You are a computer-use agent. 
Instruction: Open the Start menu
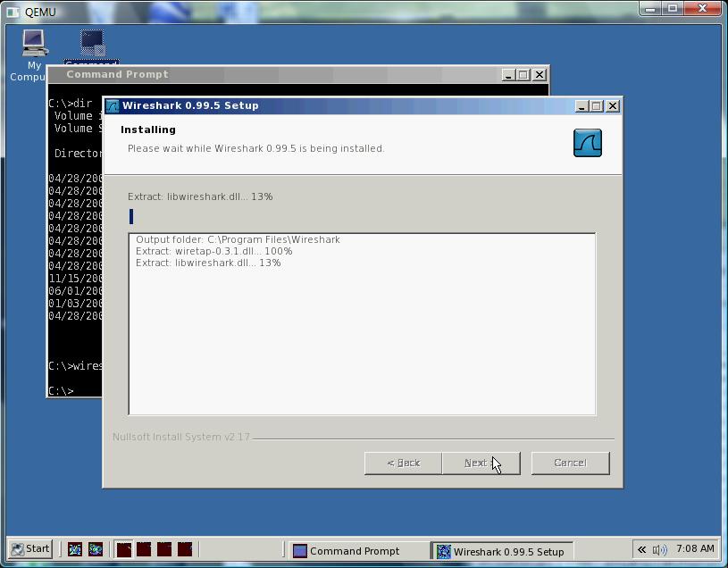tap(29, 549)
